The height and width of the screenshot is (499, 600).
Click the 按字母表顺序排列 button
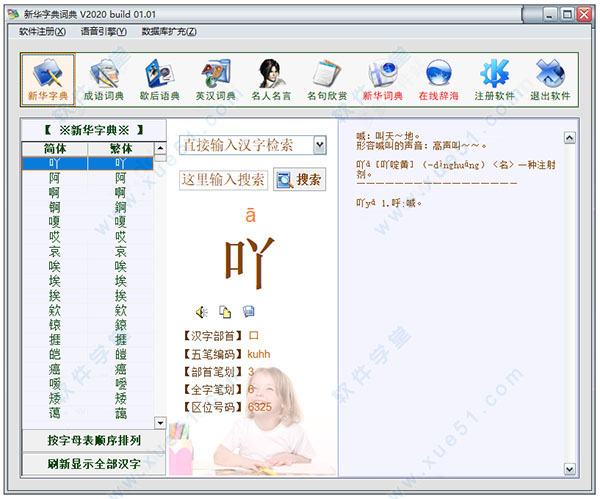click(93, 440)
